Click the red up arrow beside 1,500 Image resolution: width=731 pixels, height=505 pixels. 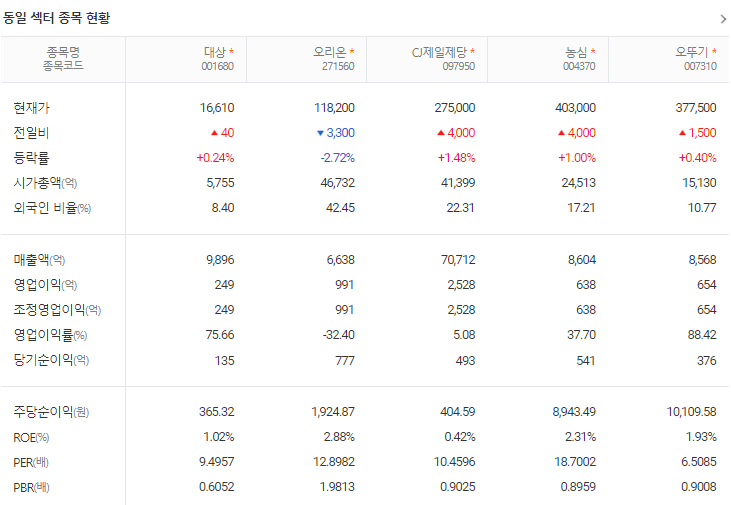click(x=683, y=133)
